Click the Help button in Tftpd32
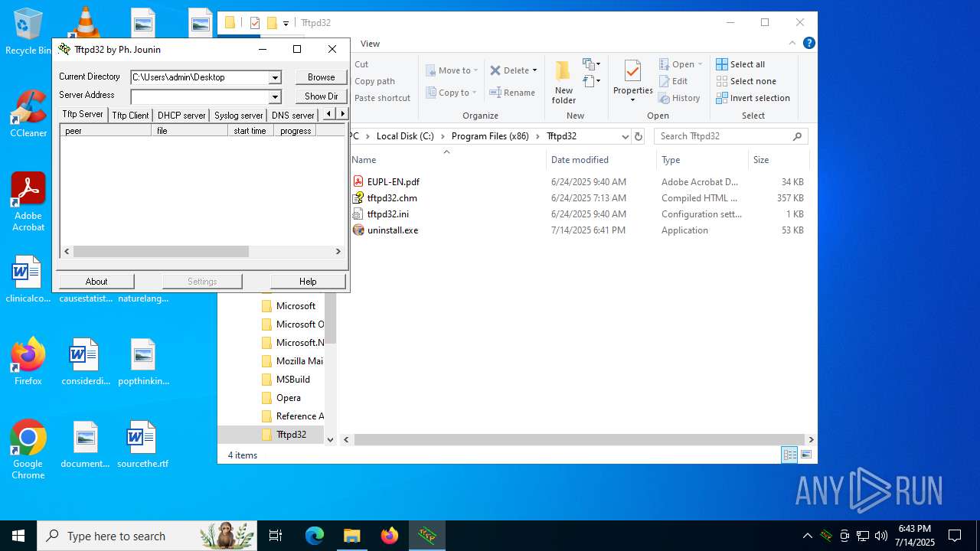Viewport: 980px width, 551px height. pyautogui.click(x=308, y=282)
